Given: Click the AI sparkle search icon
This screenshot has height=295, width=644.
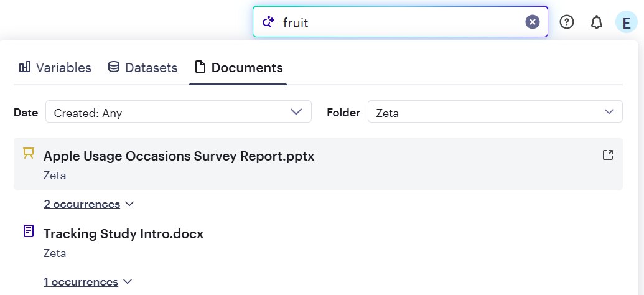Looking at the screenshot, I should point(268,22).
